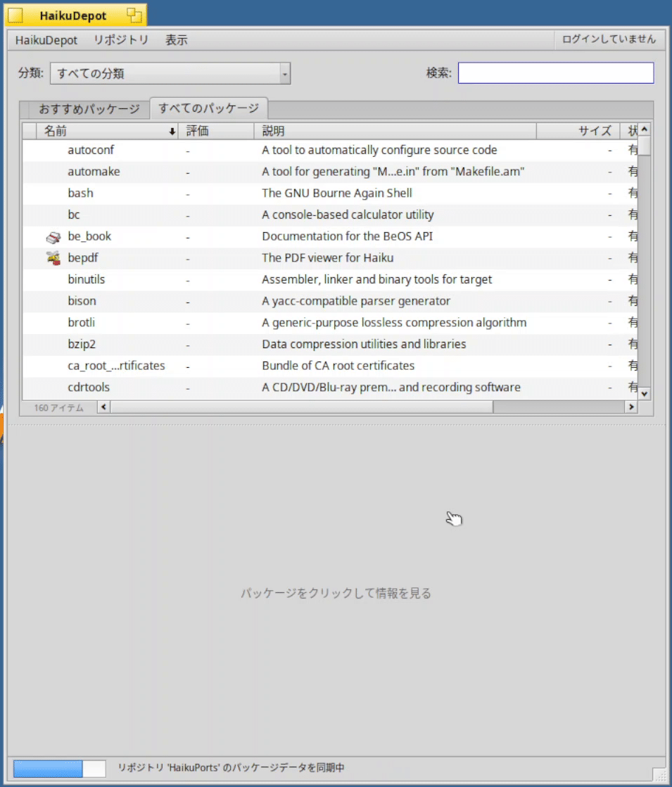Sort by the 評価 column header
This screenshot has width=672, height=787.
[x=217, y=132]
